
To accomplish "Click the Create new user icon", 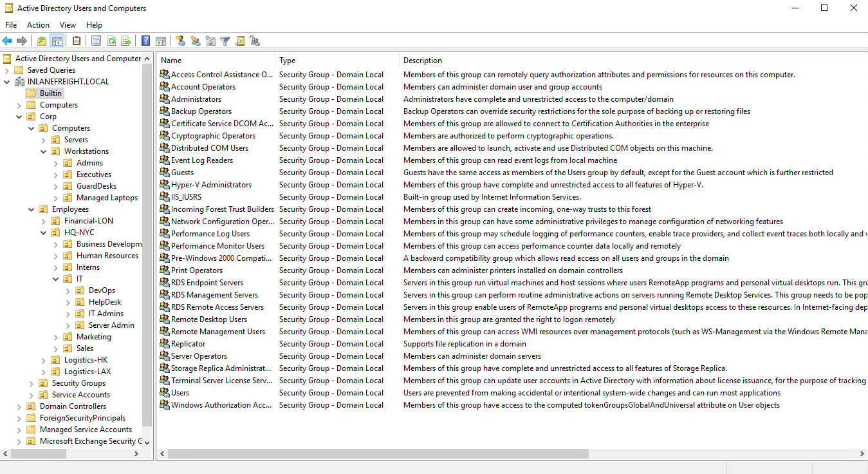I will coord(181,41).
